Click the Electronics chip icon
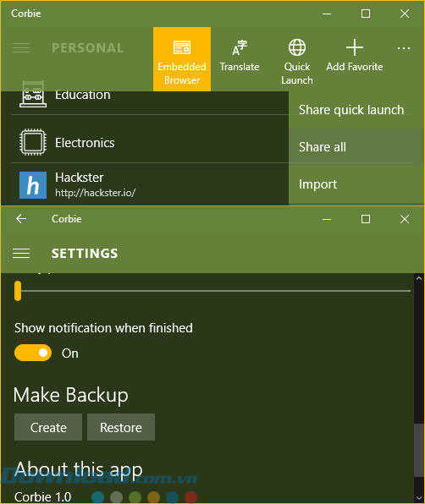The image size is (425, 504). [x=33, y=142]
